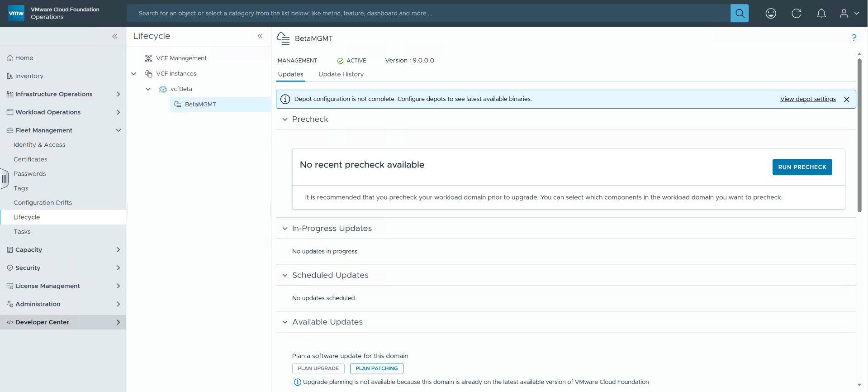Focus the global search field
Image resolution: width=868 pixels, height=392 pixels.
tap(428, 14)
